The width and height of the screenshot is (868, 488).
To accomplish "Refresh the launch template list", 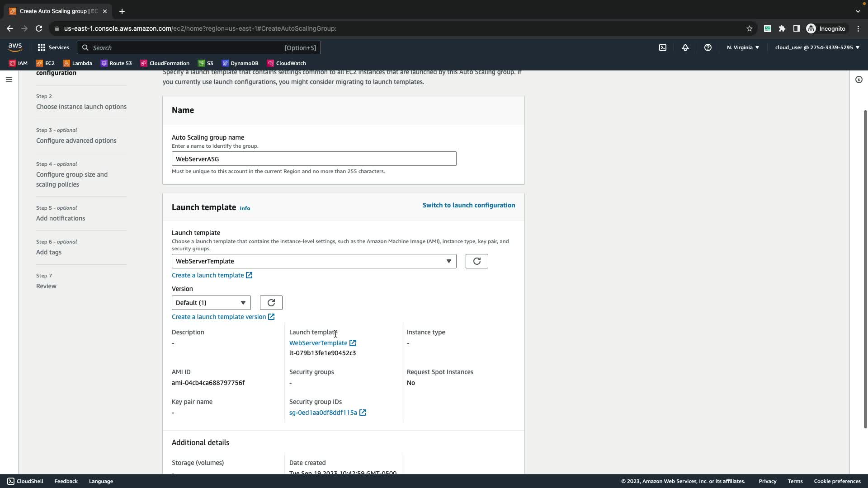I will click(476, 261).
